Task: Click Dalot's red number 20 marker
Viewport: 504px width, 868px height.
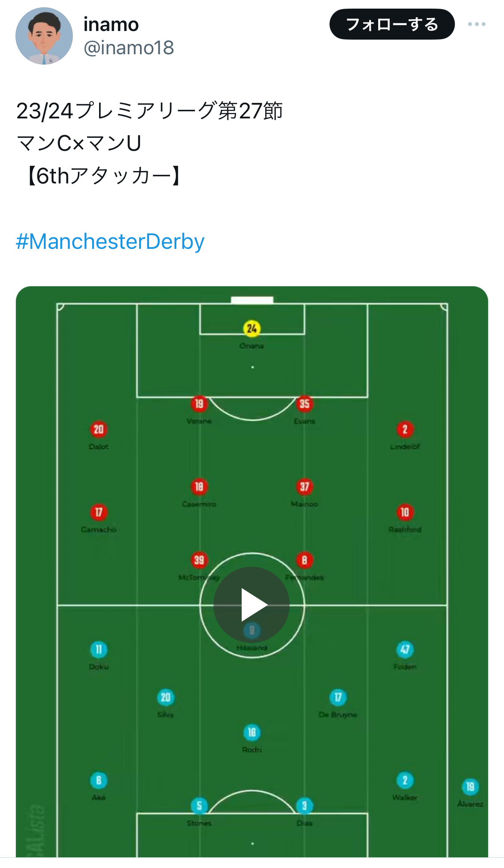Action: click(x=99, y=429)
